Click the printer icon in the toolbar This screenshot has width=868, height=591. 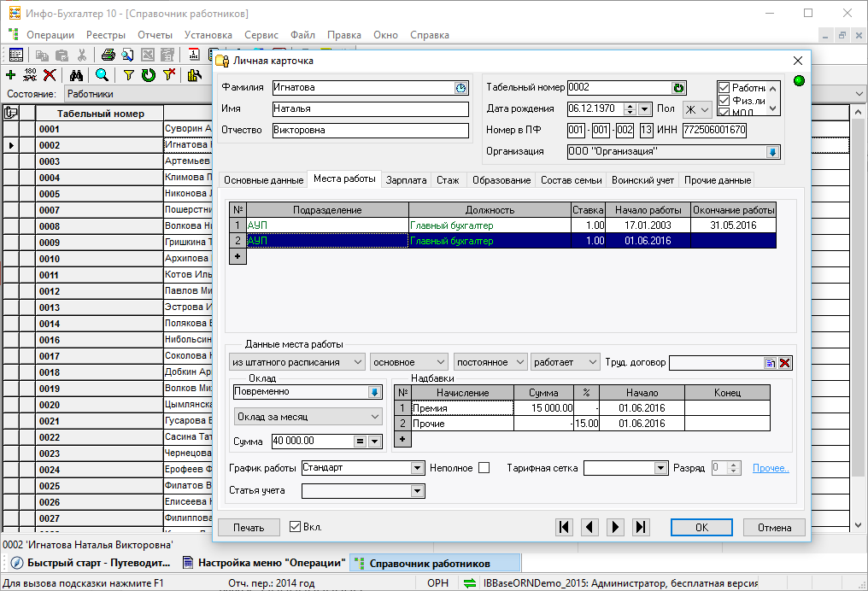tap(108, 55)
